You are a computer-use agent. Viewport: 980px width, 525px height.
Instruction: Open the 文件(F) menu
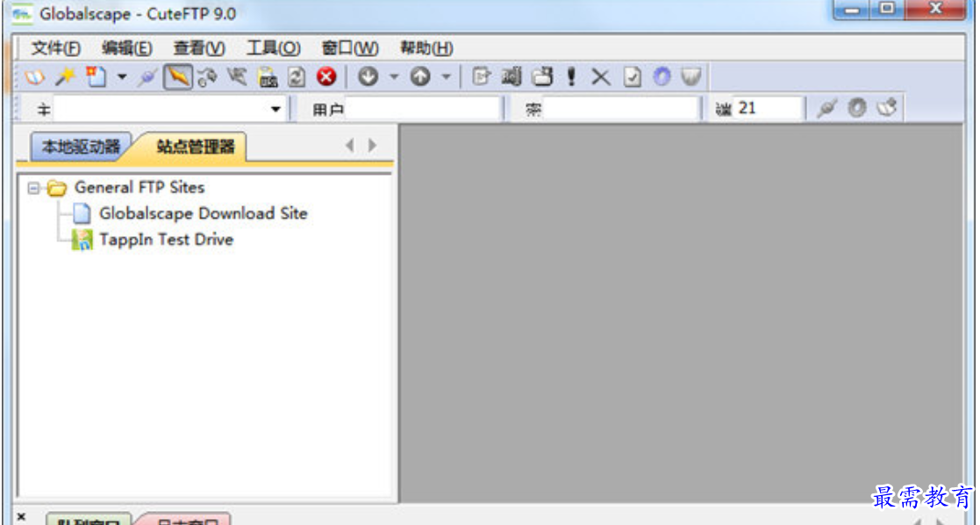coord(55,48)
